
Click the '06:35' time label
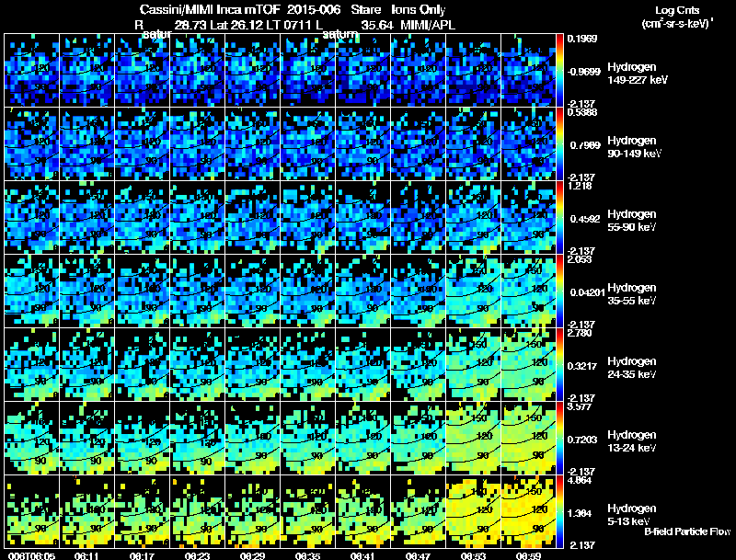[x=308, y=555]
